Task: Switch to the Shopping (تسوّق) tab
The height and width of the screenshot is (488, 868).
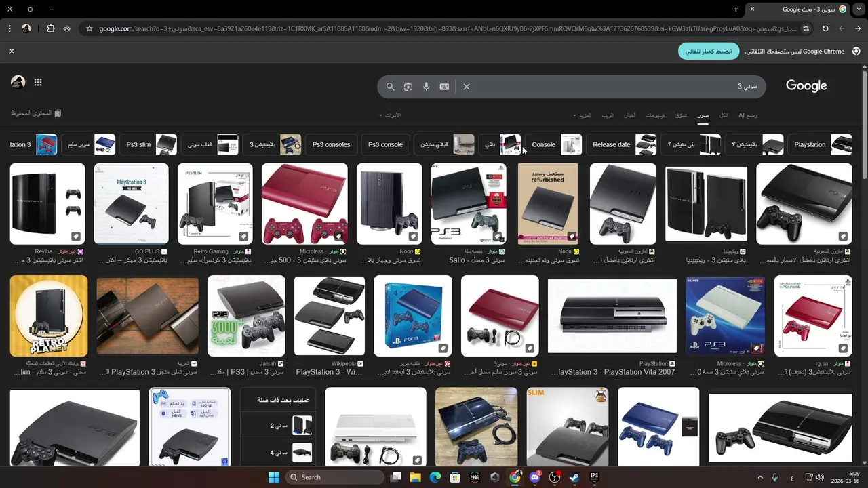Action: (x=681, y=115)
